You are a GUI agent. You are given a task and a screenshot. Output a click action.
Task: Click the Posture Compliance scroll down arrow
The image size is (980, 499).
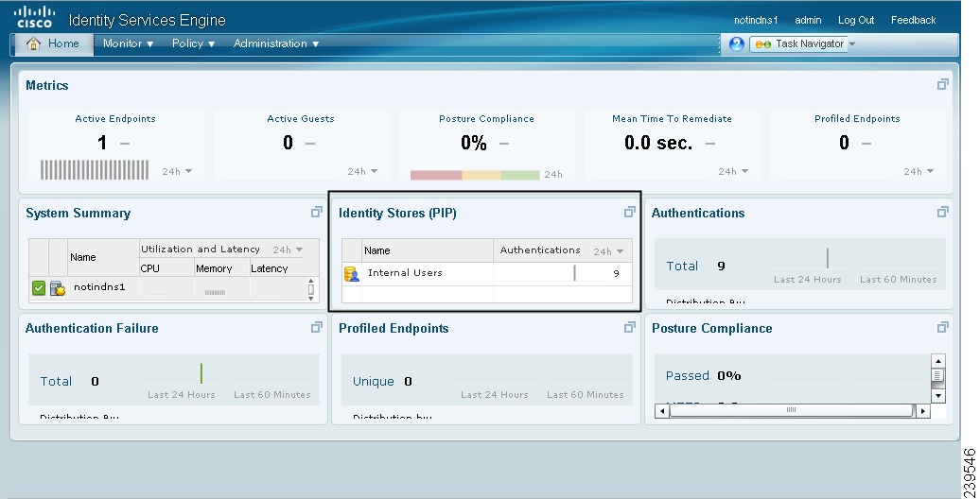(937, 395)
